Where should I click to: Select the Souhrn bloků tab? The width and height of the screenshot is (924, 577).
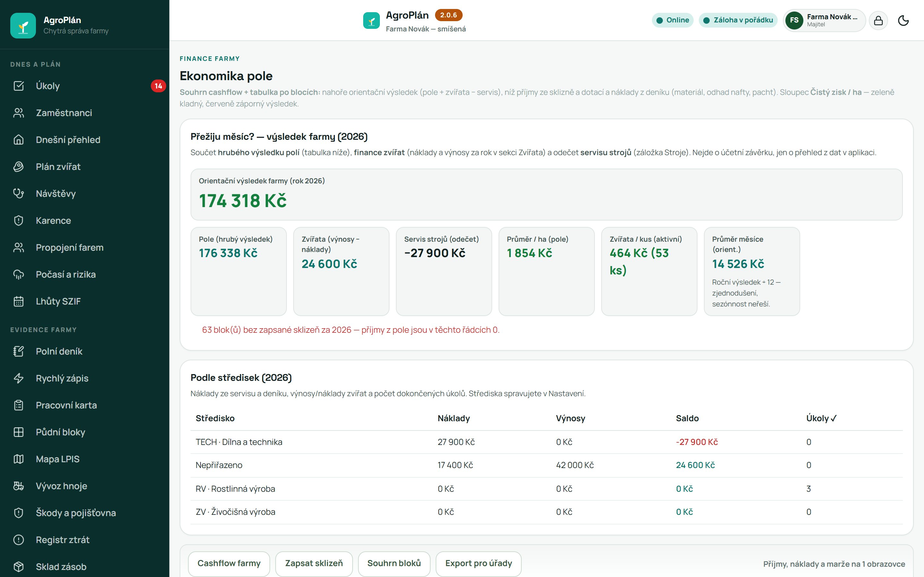tap(394, 563)
